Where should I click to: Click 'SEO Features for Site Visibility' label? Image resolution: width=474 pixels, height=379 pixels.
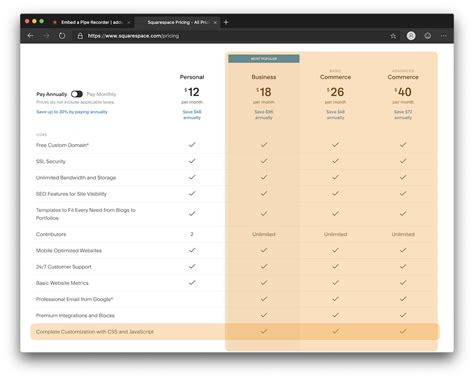[71, 194]
